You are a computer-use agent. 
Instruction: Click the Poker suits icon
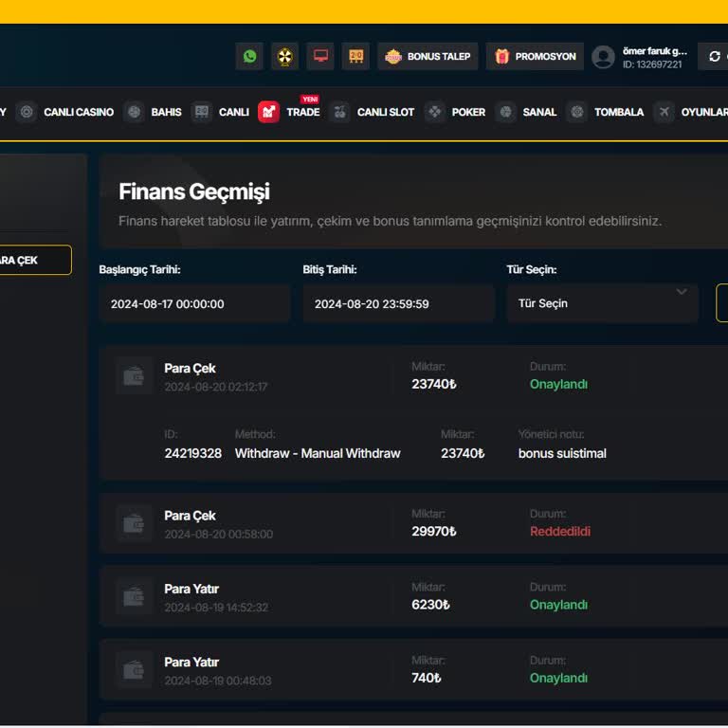click(x=435, y=112)
